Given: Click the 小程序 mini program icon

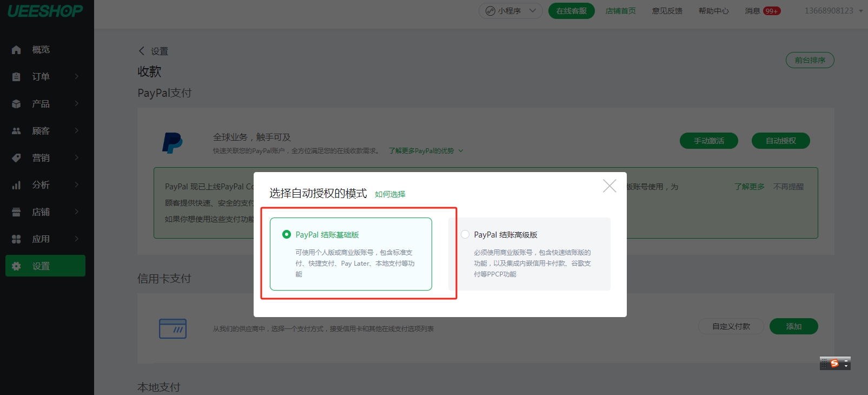Looking at the screenshot, I should coord(491,11).
